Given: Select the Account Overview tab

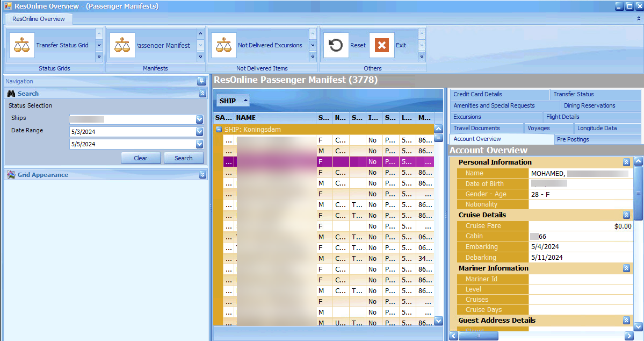Looking at the screenshot, I should click(502, 139).
